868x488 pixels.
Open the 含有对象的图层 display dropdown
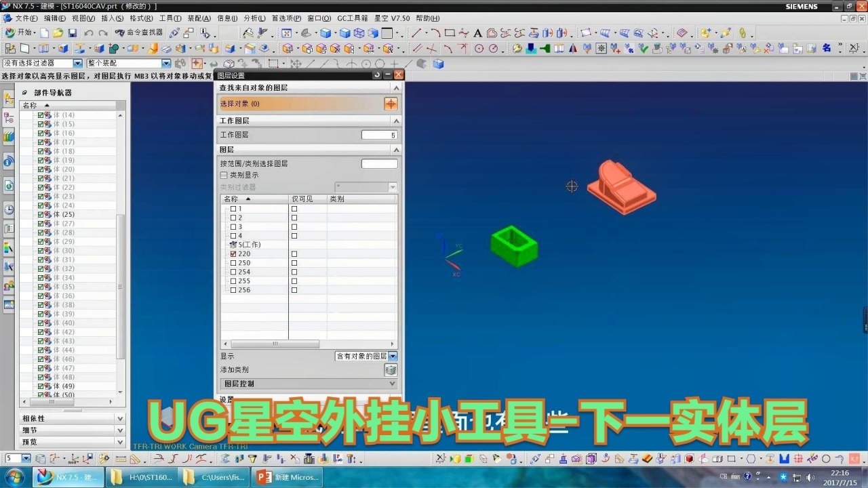393,356
